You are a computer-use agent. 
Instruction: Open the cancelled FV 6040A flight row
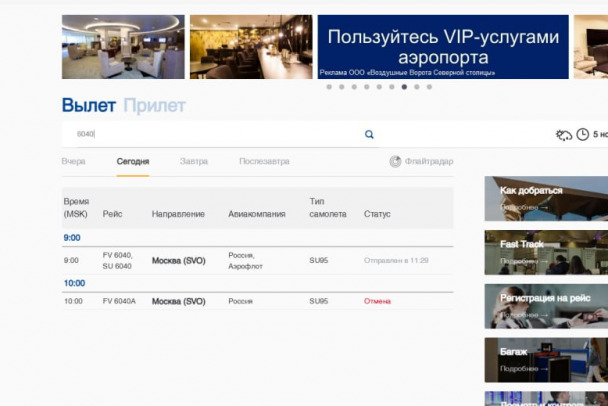[x=256, y=301]
